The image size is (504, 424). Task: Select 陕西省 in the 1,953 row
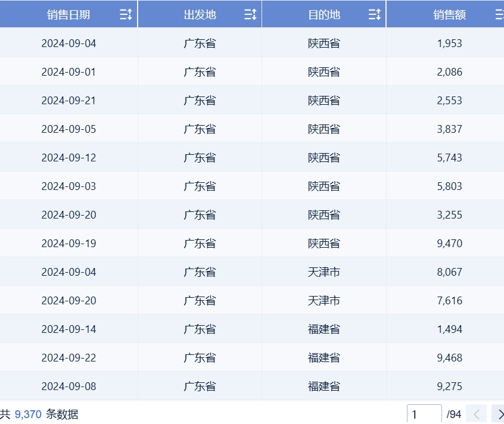(324, 43)
